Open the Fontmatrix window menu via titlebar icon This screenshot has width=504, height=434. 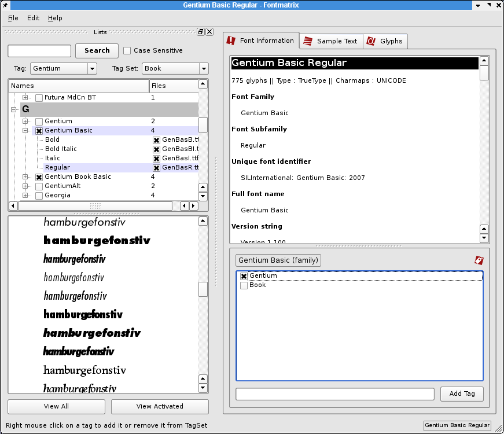coord(5,5)
